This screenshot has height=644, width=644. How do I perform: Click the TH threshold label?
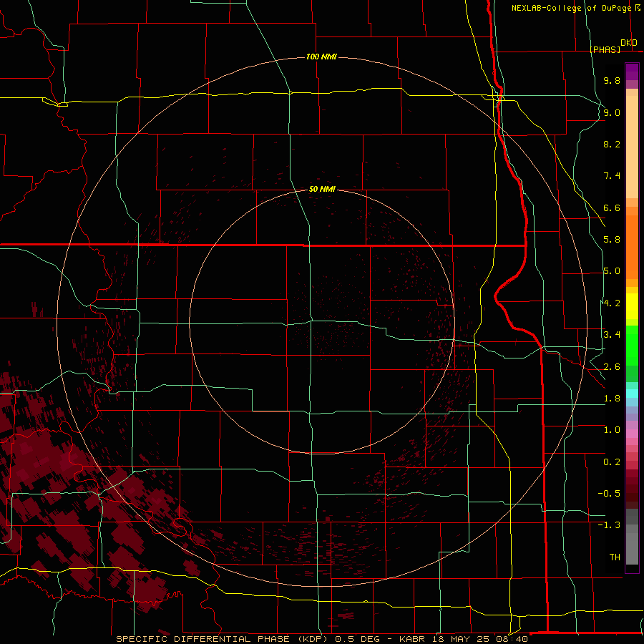point(615,557)
